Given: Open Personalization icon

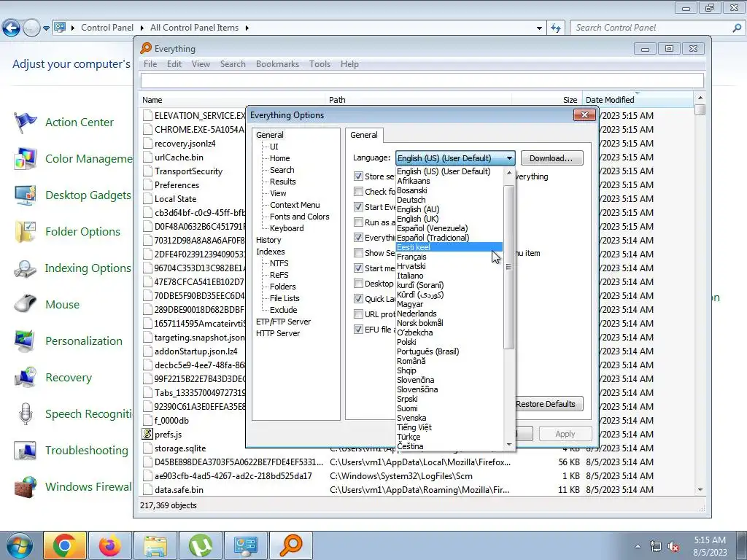Looking at the screenshot, I should coord(26,341).
